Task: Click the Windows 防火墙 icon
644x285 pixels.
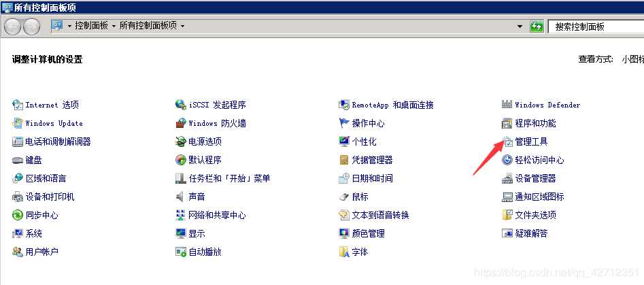Action: click(181, 123)
